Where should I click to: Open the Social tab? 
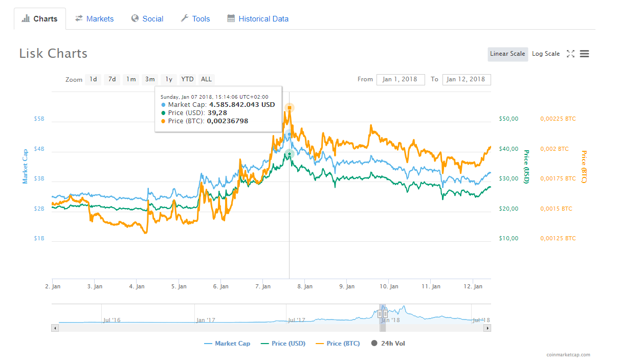click(x=147, y=19)
